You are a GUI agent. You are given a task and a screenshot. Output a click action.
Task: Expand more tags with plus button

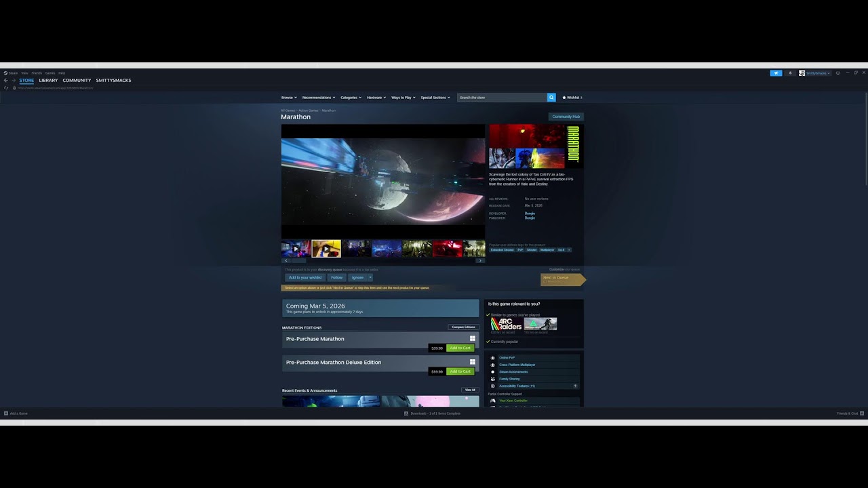[x=569, y=250]
